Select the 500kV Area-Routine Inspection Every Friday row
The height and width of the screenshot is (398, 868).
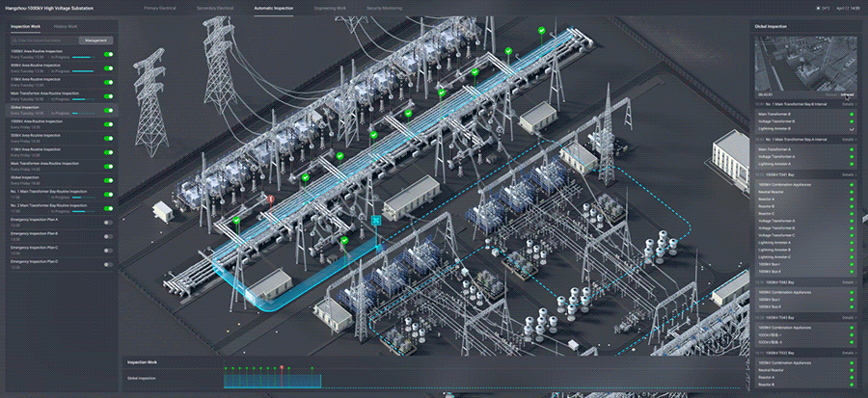(62, 138)
